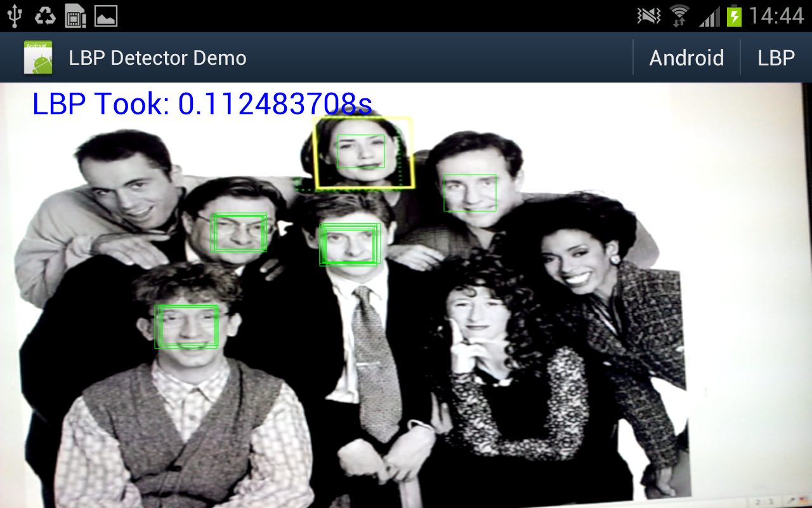812x508 pixels.
Task: Tap the vibrate mute status icon
Action: coord(649,16)
